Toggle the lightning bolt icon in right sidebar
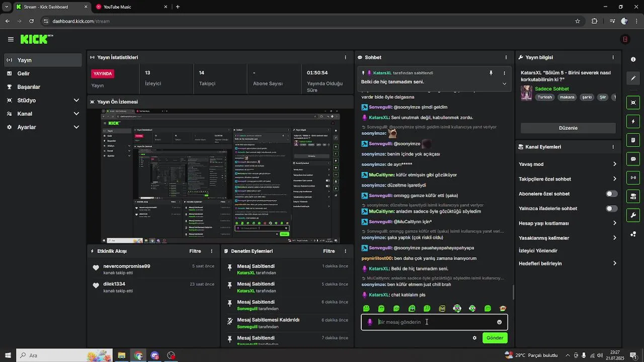The width and height of the screenshot is (644, 362). (633, 121)
